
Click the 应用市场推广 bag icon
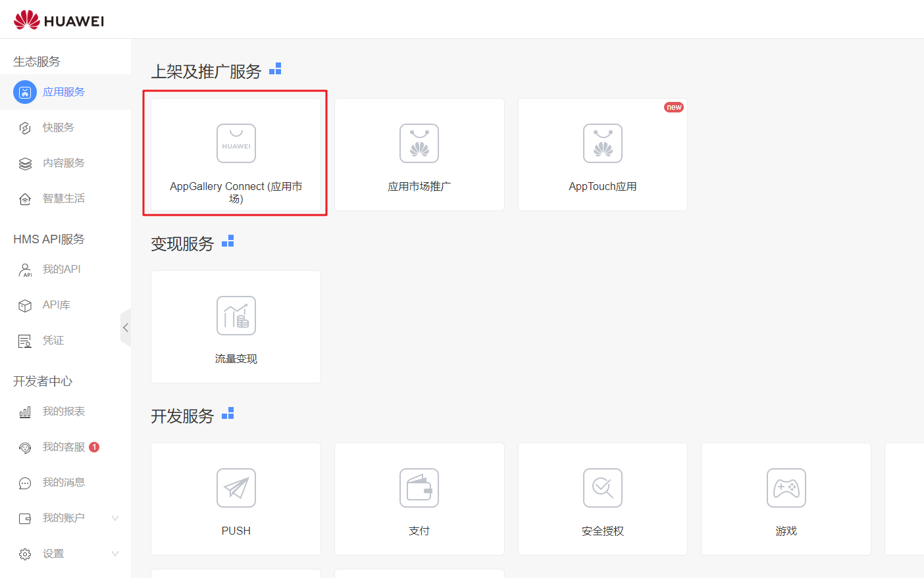[419, 143]
